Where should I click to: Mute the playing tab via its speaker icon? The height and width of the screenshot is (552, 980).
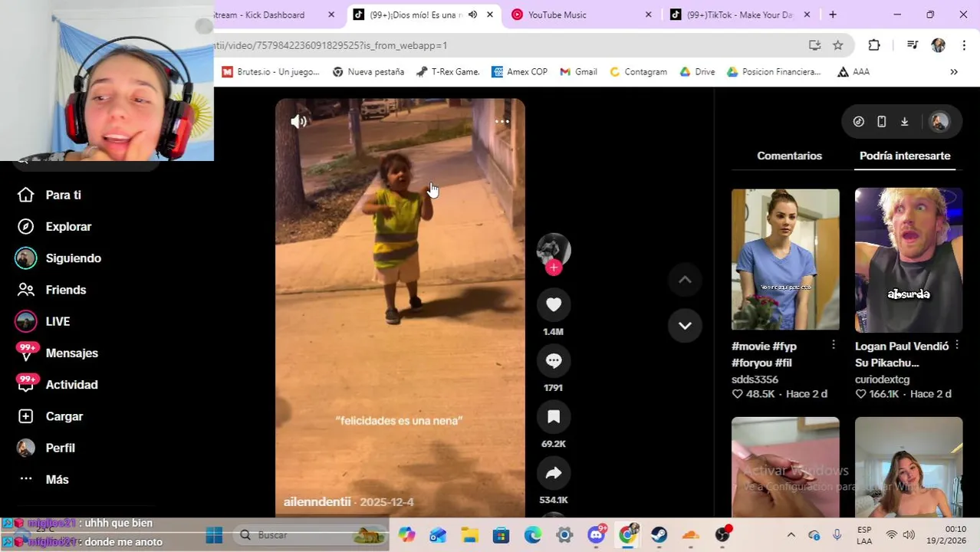(472, 15)
